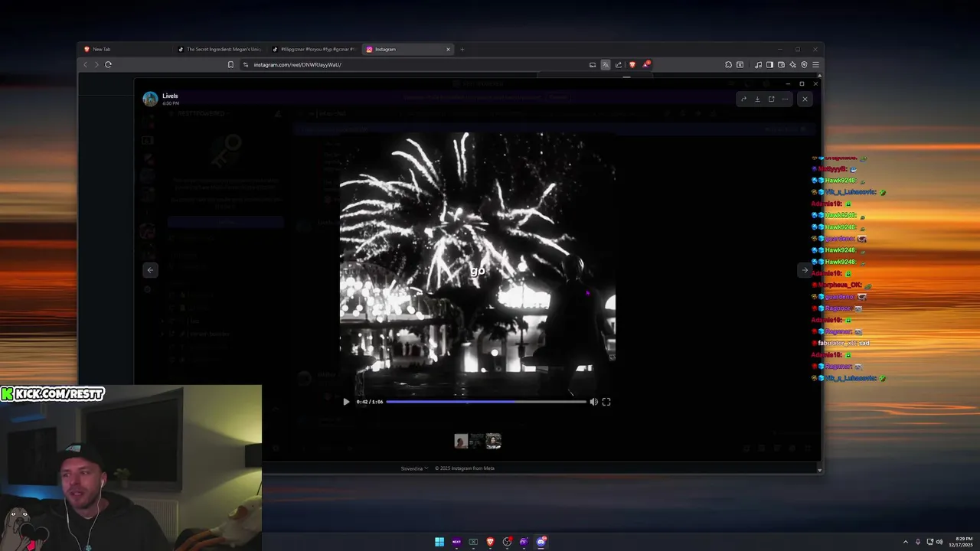Open Brave Leo AI sparkle icon
Screen dimensions: 980x551
792,64
